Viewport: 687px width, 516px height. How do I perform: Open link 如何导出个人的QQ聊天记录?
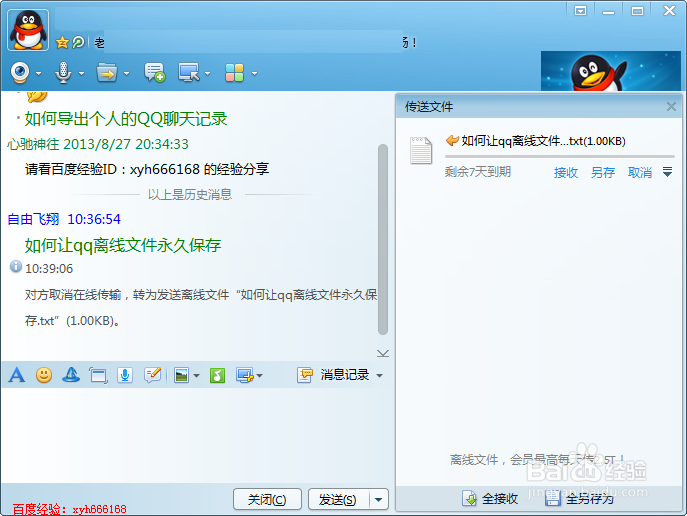126,119
